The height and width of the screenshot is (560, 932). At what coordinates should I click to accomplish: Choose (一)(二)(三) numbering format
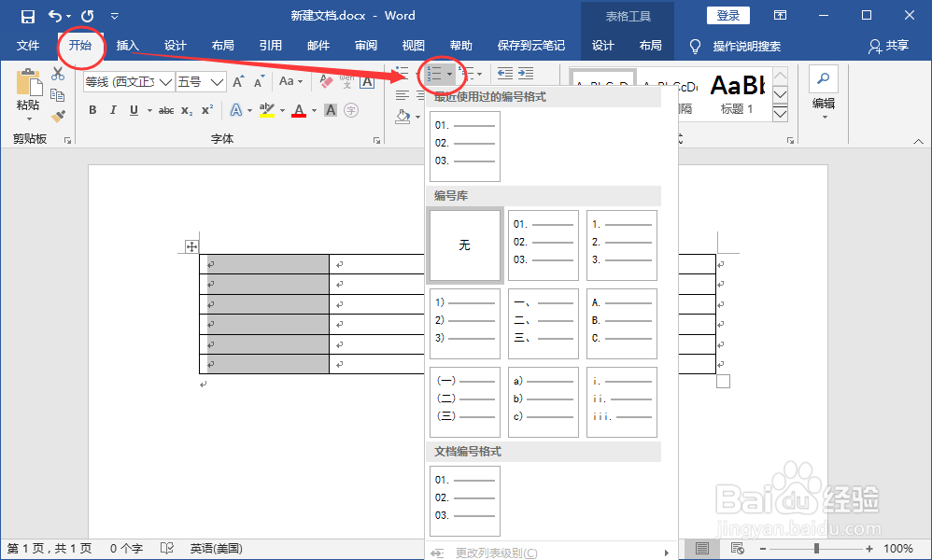(465, 402)
